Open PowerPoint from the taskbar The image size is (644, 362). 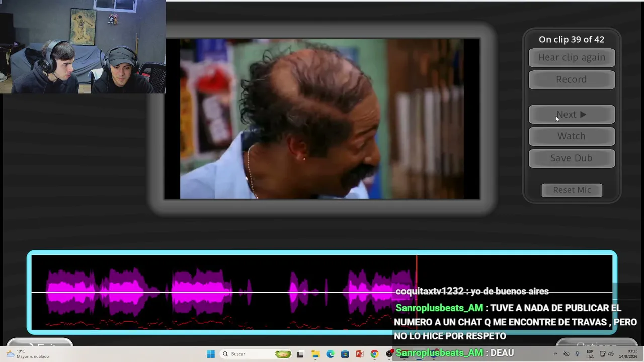359,354
